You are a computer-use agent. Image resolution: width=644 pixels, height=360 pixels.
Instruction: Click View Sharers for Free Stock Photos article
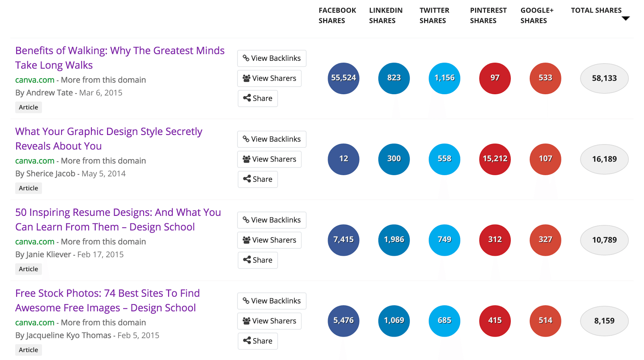[269, 321]
